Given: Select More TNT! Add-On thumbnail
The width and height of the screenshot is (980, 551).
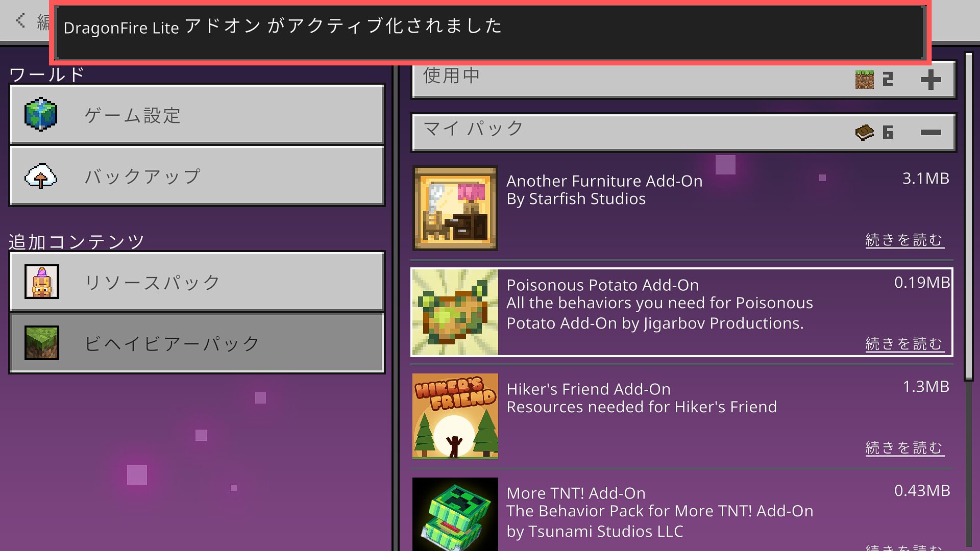Looking at the screenshot, I should click(455, 514).
